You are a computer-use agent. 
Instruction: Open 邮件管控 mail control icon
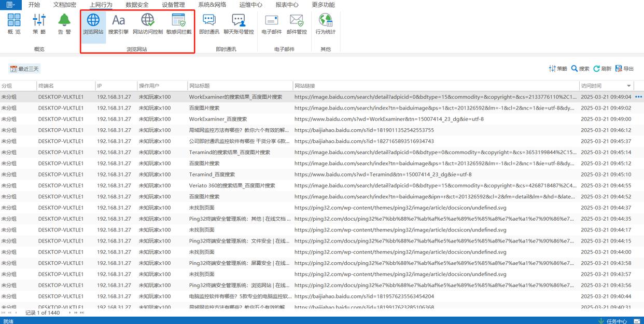(297, 24)
